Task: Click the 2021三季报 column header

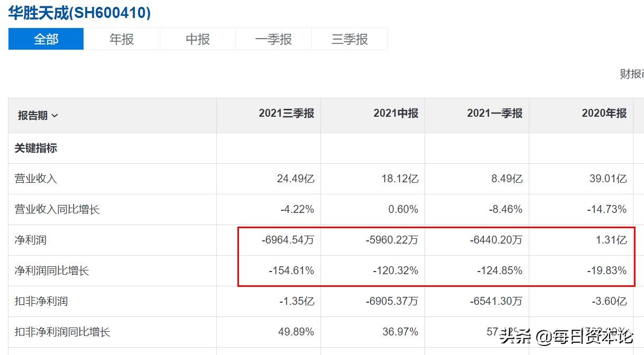Action: point(286,113)
